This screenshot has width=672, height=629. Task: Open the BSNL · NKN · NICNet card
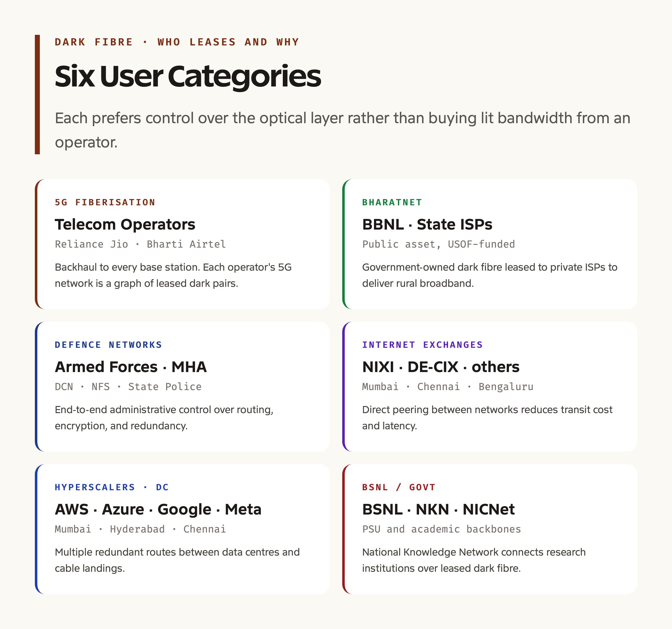click(489, 529)
